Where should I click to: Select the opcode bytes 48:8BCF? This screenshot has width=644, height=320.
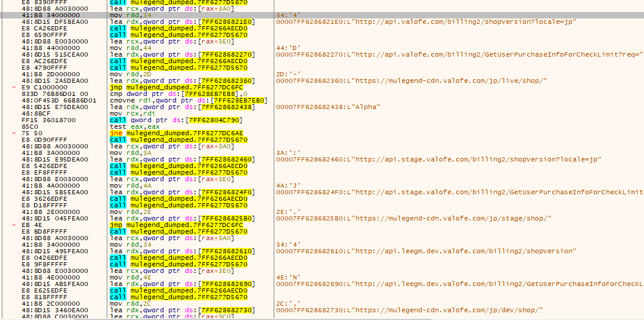point(36,114)
